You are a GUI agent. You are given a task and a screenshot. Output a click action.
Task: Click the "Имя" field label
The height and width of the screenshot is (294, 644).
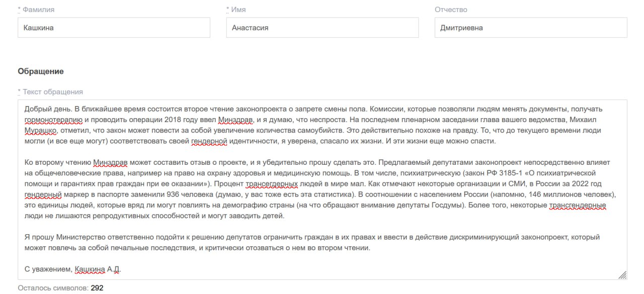click(x=237, y=10)
